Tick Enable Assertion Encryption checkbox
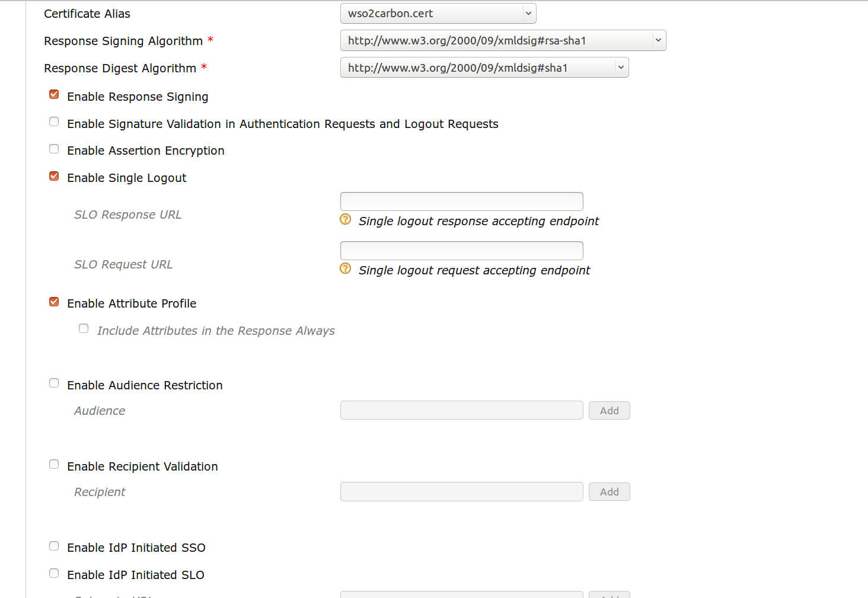Screen dimensions: 868x598 (x=54, y=149)
